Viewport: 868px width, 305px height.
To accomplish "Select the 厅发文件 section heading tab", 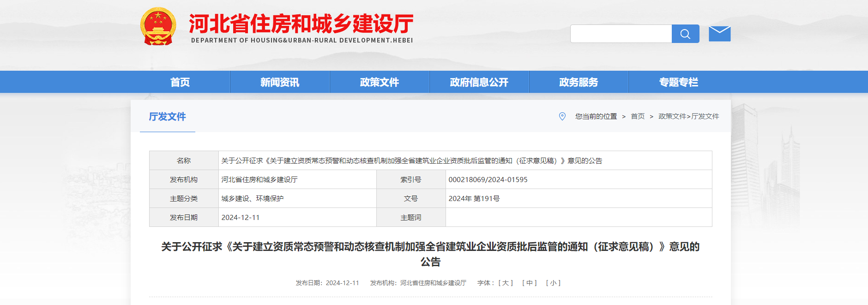I will click(167, 116).
